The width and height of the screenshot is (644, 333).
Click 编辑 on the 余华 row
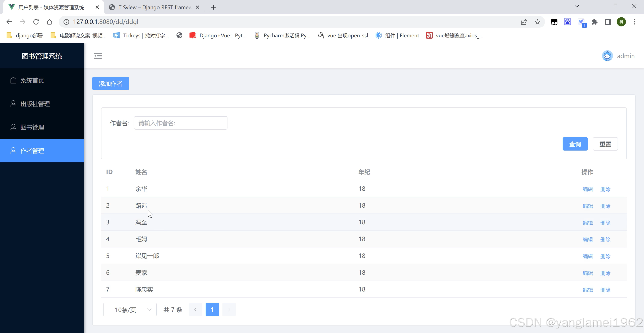pos(587,189)
